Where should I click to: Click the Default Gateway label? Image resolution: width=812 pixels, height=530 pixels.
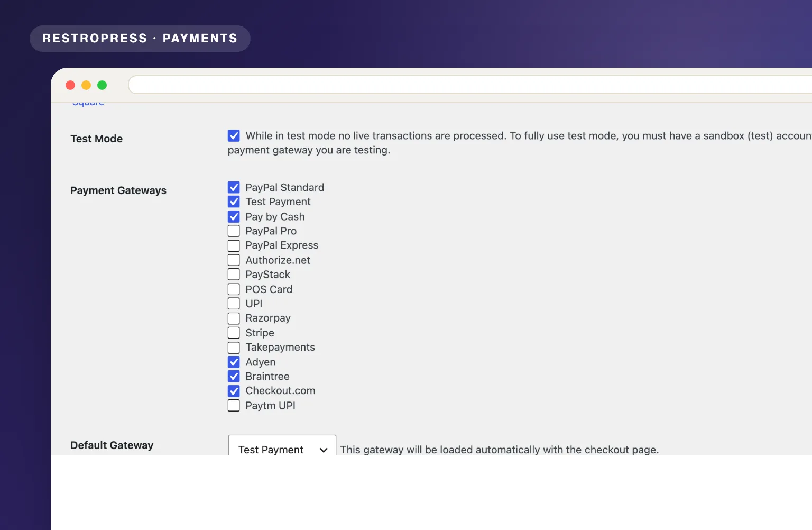[x=112, y=445]
